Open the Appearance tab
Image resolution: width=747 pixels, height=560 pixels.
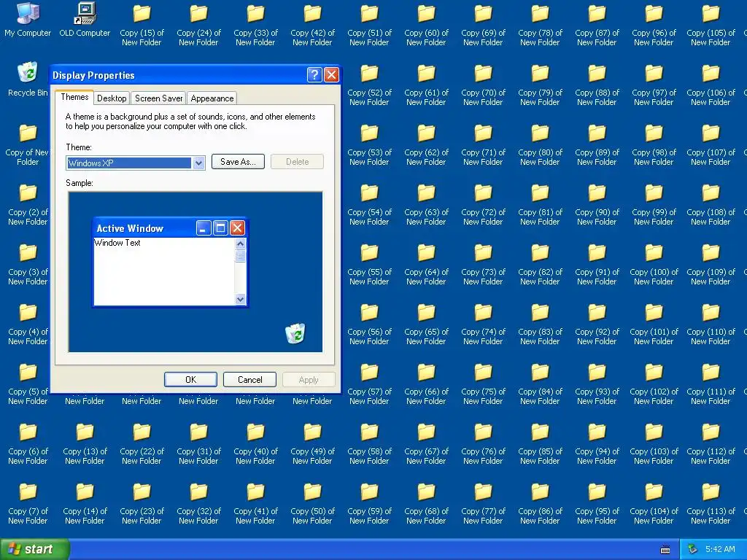212,98
